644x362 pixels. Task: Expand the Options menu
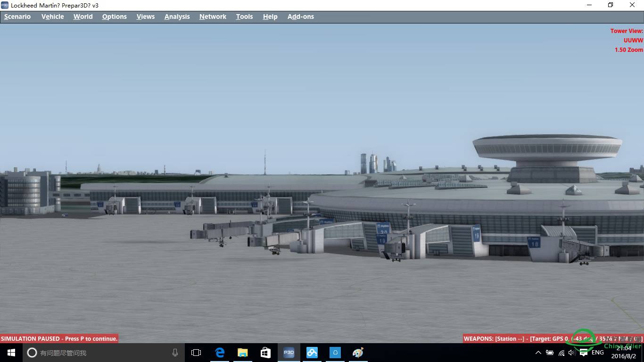(114, 16)
